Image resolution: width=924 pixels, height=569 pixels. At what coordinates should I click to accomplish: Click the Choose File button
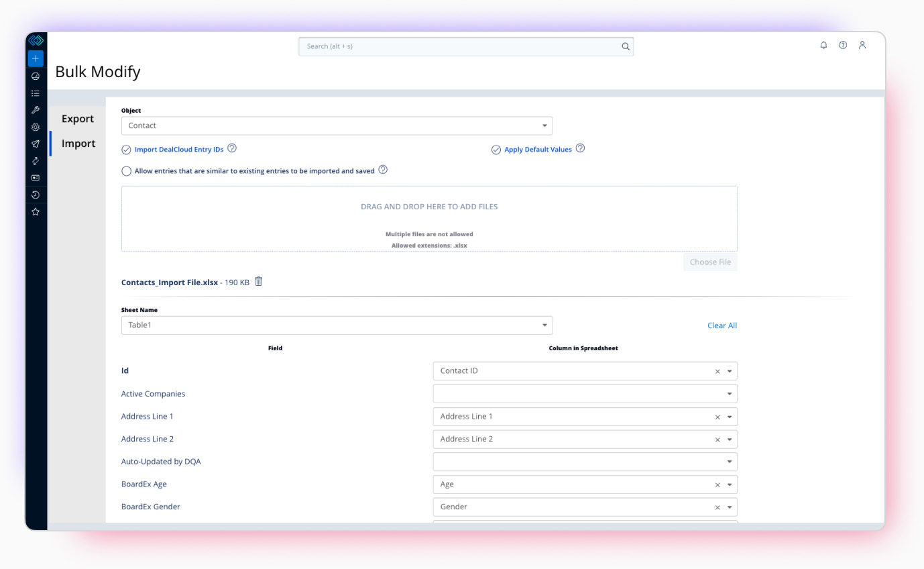(x=710, y=262)
